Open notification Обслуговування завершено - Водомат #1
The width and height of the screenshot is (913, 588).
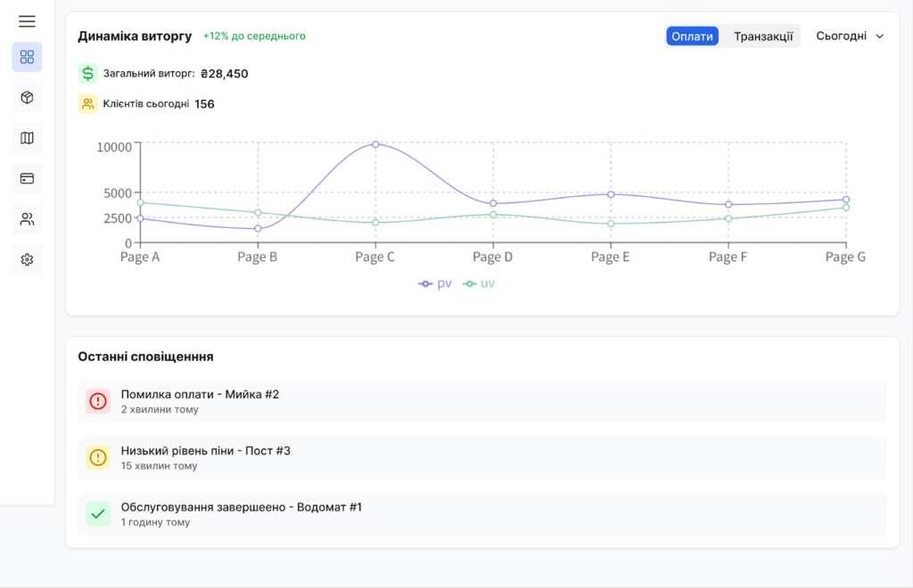tap(482, 514)
